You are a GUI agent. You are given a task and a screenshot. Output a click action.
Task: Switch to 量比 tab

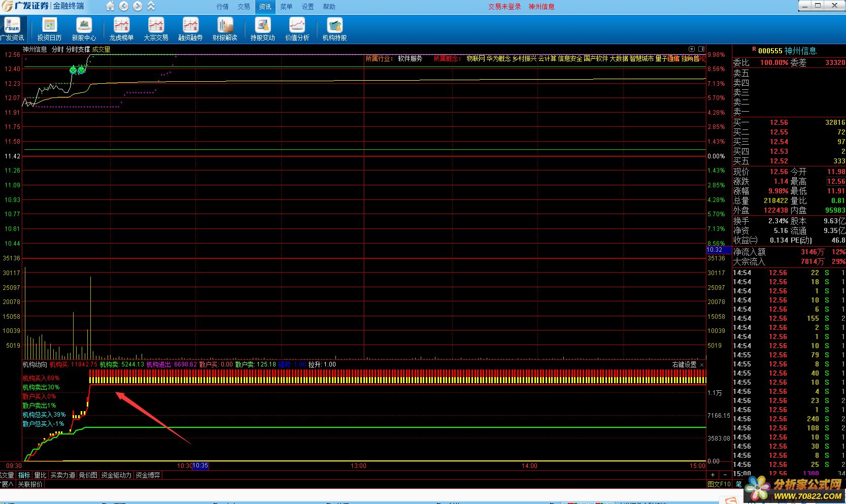(x=40, y=475)
